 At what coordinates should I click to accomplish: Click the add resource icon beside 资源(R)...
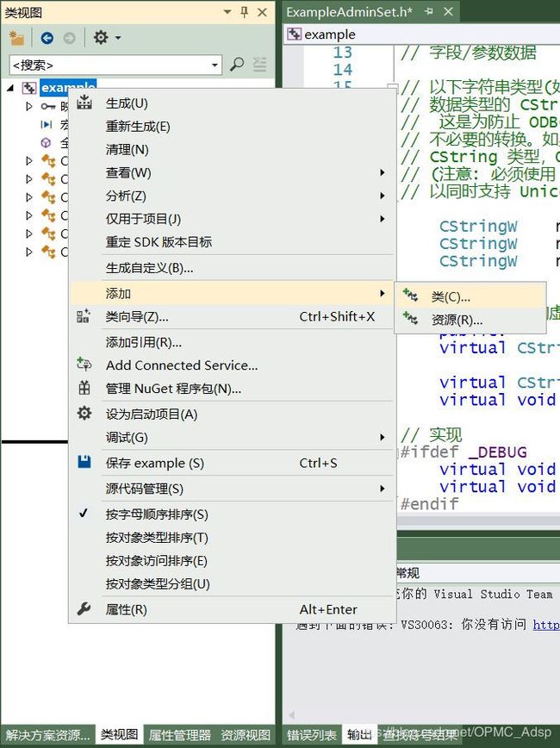(x=410, y=319)
